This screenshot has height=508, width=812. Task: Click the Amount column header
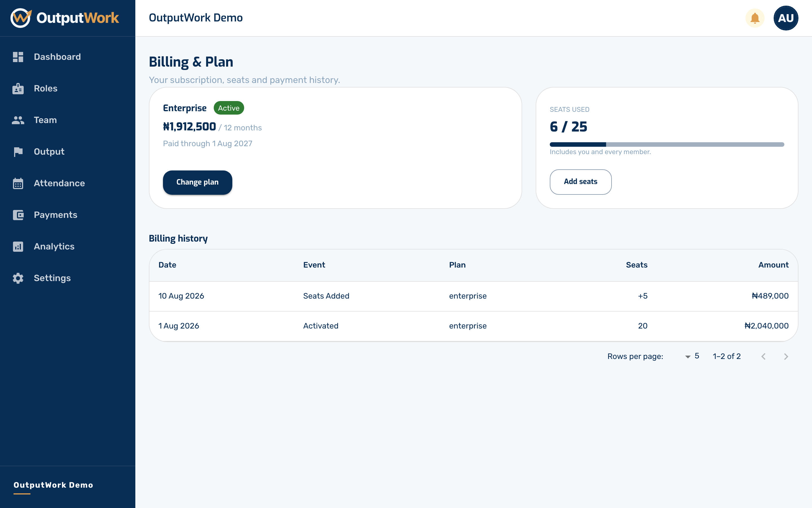pyautogui.click(x=773, y=265)
